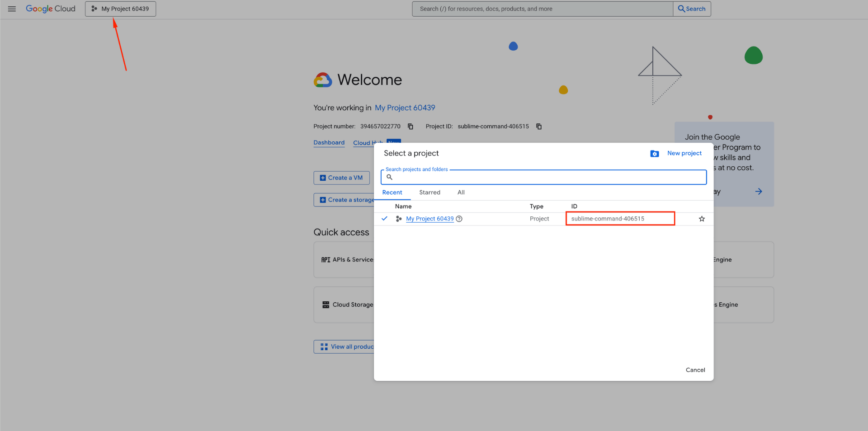Switch to the Starred tab

[429, 192]
